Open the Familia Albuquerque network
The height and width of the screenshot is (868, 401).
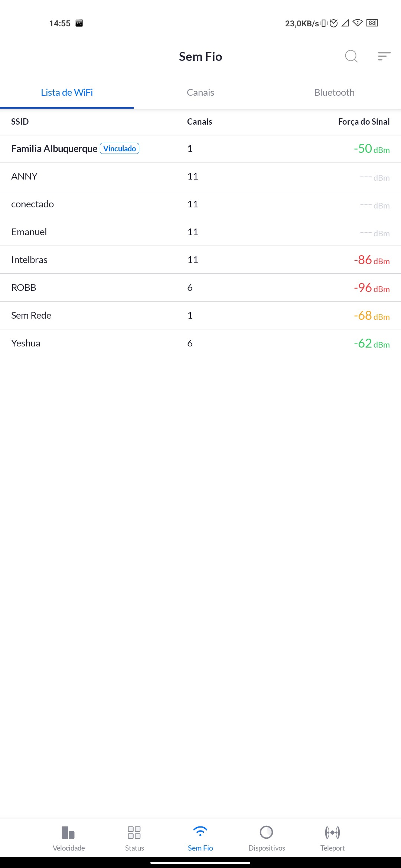tap(54, 149)
